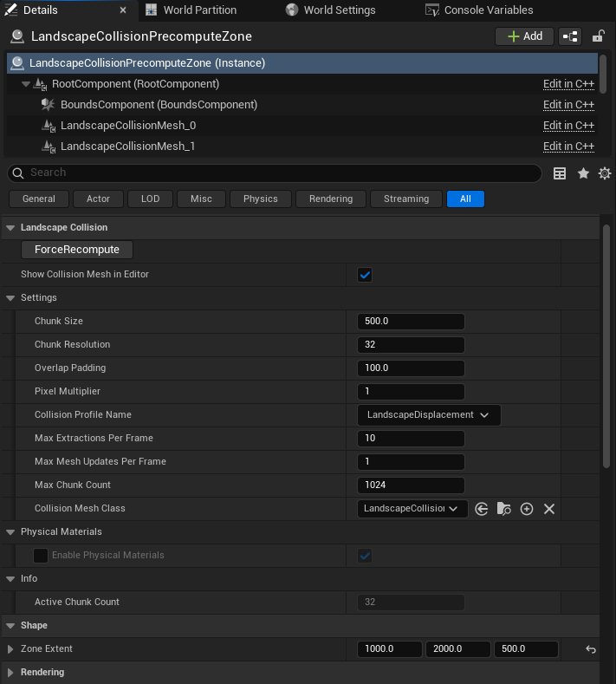Viewport: 616px width, 684px height.
Task: Click Edit in C++ for BoundsComponent
Action: [568, 105]
